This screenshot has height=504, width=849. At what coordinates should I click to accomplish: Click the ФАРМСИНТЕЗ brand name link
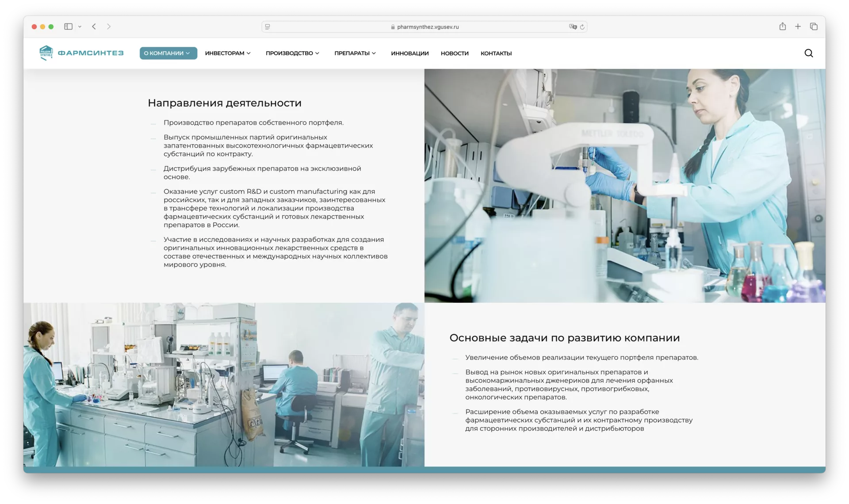coord(91,53)
